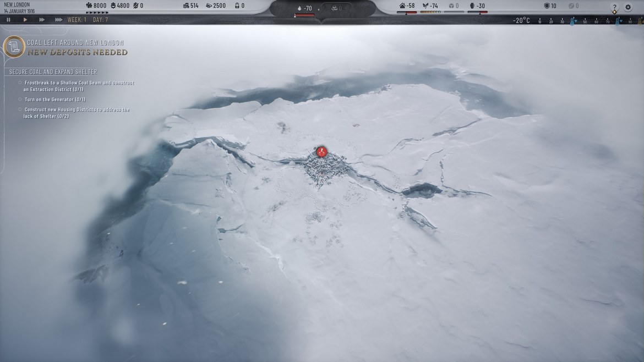Select the 'Turn on the Generator' objective
The width and height of the screenshot is (644, 362).
click(x=52, y=100)
